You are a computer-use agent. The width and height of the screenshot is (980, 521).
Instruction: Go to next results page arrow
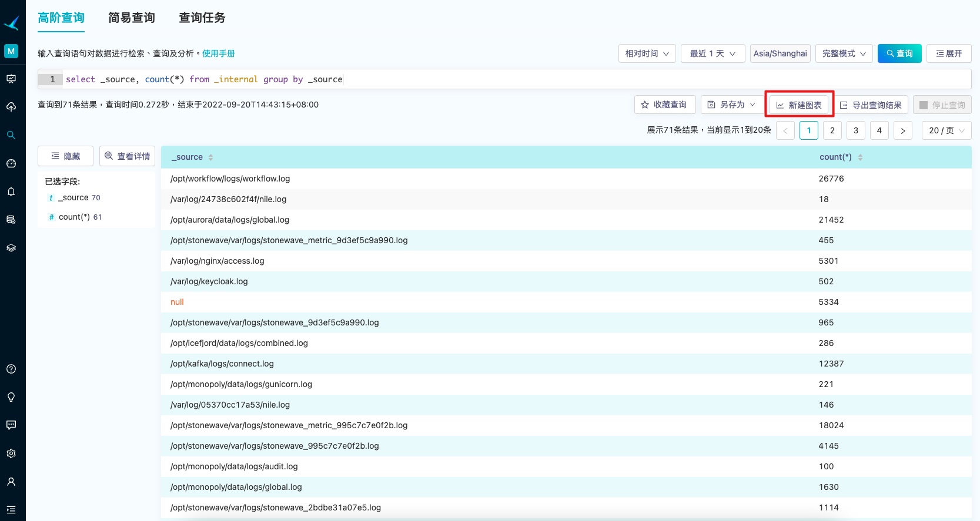pyautogui.click(x=903, y=130)
